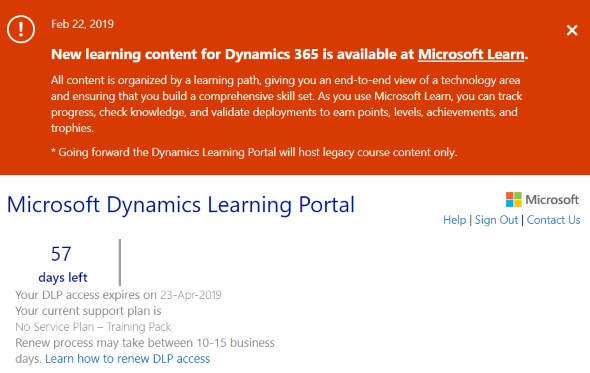Click the No Service Plan – Training Pack text

coord(93,327)
